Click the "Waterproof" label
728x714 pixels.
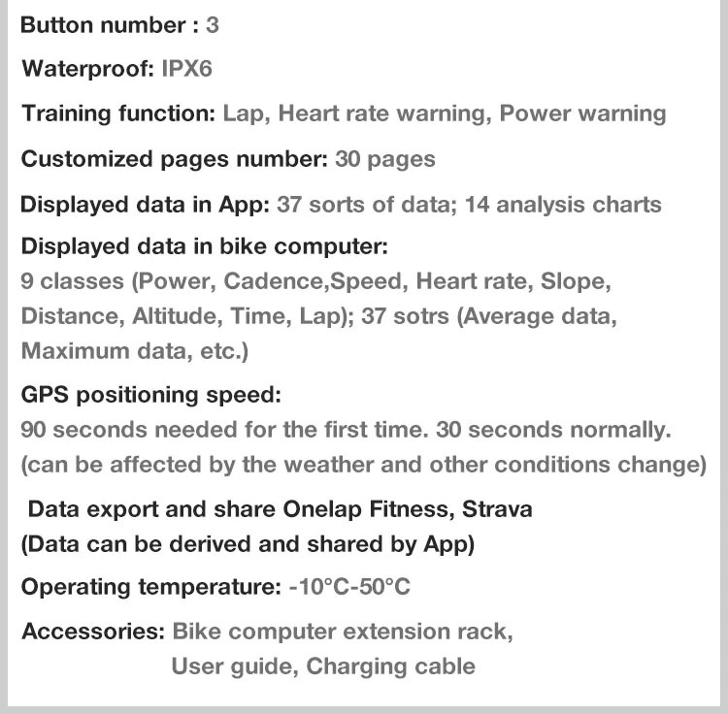(87, 69)
